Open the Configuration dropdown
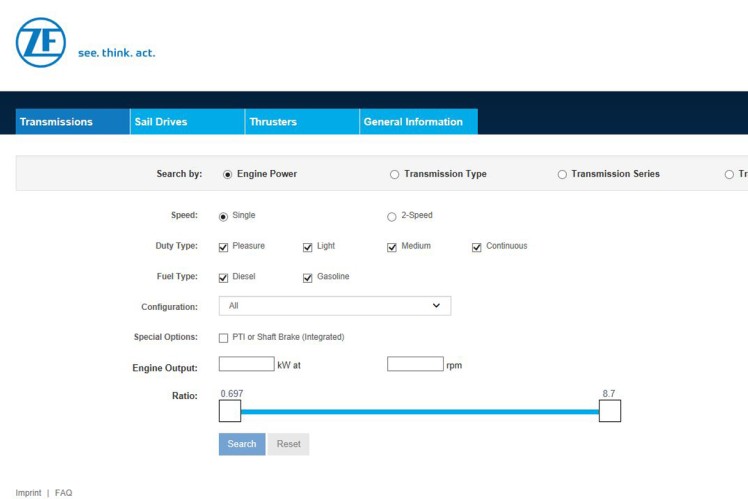Image resolution: width=748 pixels, height=499 pixels. point(335,306)
